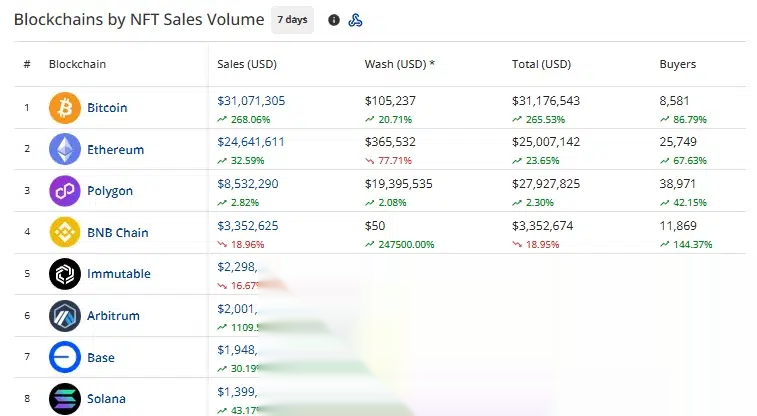Click the # rank column header

click(27, 64)
